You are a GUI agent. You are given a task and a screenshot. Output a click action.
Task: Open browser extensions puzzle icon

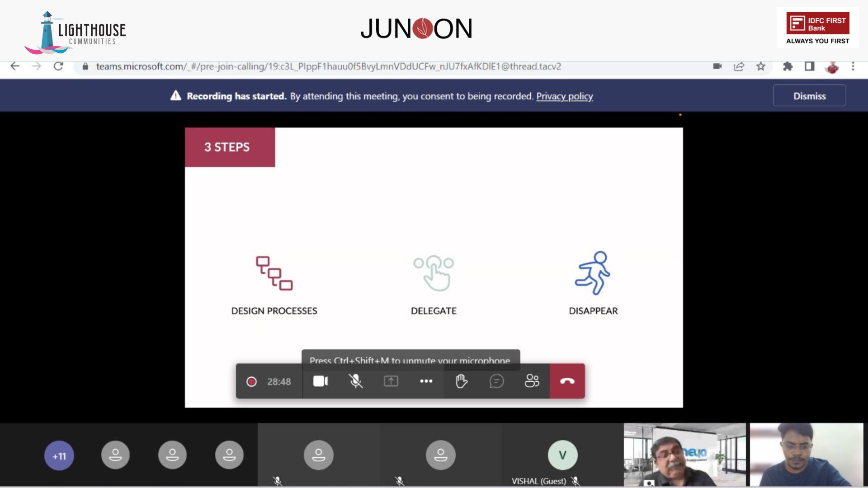788,66
